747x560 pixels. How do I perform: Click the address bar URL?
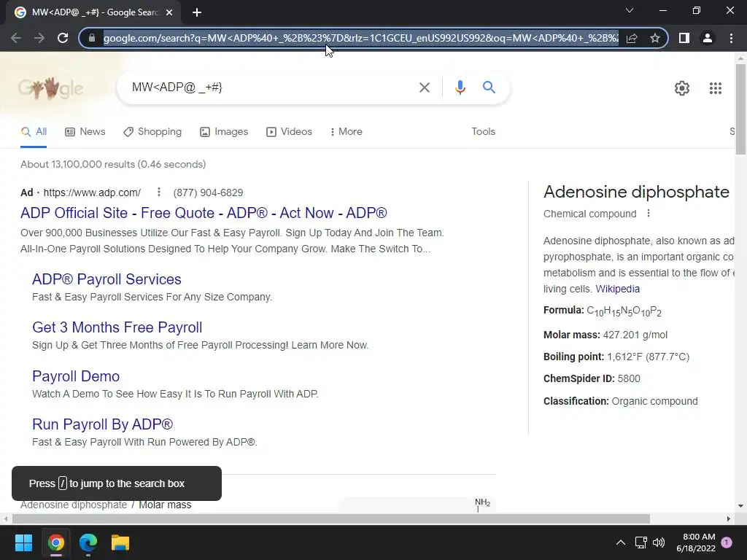(360, 38)
